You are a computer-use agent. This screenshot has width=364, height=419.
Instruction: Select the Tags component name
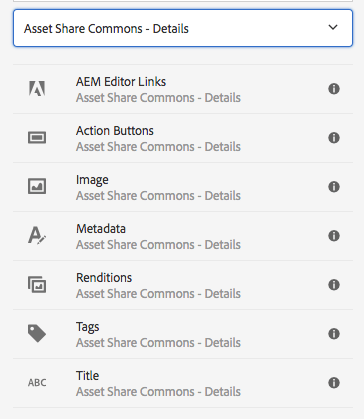[87, 327]
